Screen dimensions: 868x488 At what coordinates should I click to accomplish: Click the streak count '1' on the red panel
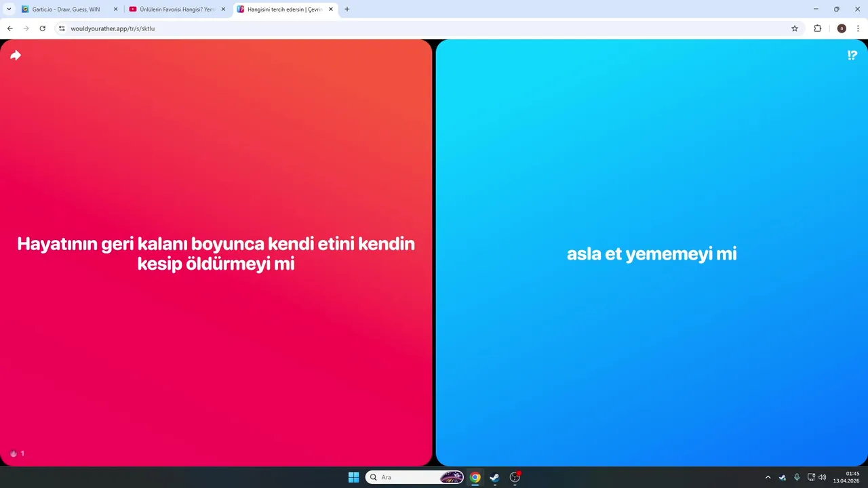click(22, 453)
